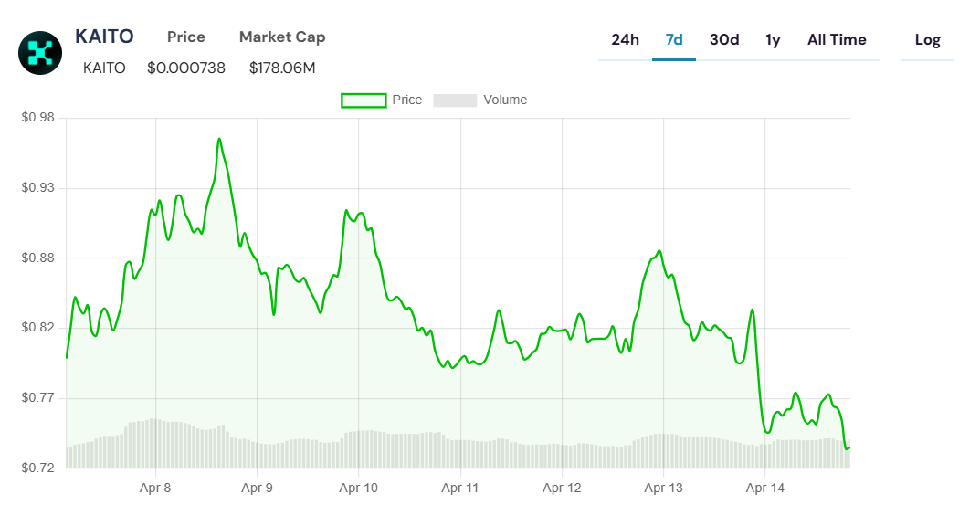Switch chart range to 24h

[x=625, y=40]
